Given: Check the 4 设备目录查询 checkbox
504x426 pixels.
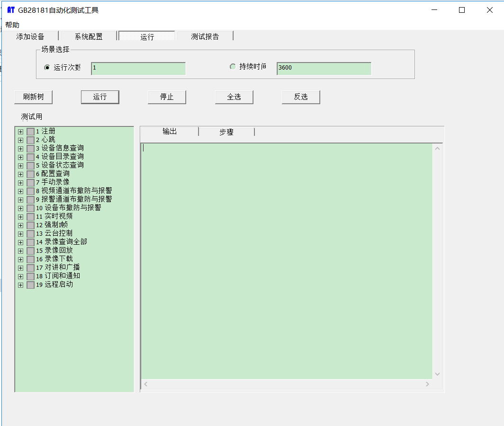Looking at the screenshot, I should tap(30, 157).
